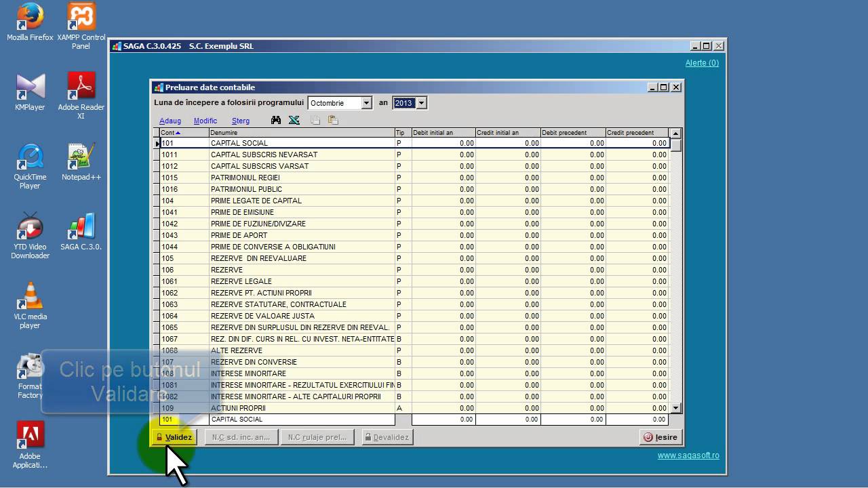
Task: Select row REZERVE PT. ACTIUNI PROPRII
Action: click(411, 293)
